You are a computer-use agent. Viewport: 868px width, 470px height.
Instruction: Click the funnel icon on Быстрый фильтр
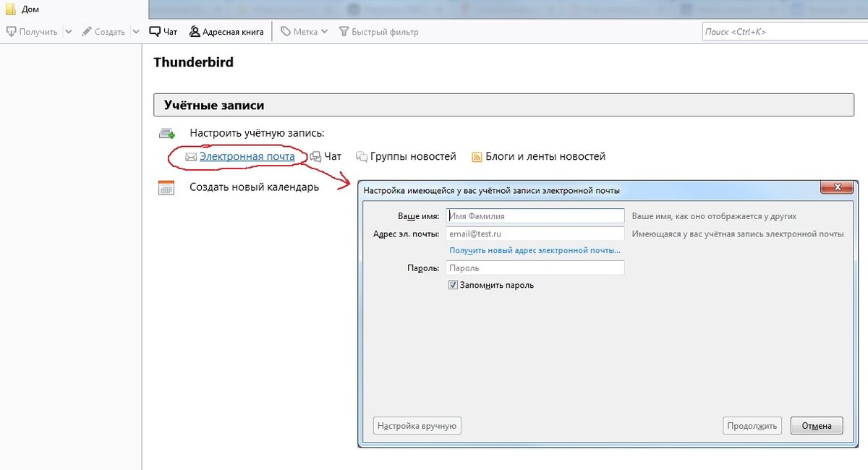pyautogui.click(x=344, y=32)
